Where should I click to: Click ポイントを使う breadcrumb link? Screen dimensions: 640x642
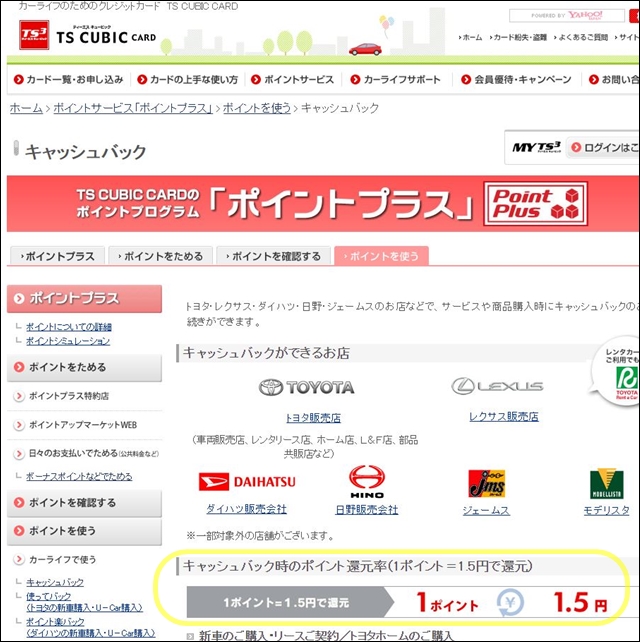(x=257, y=108)
